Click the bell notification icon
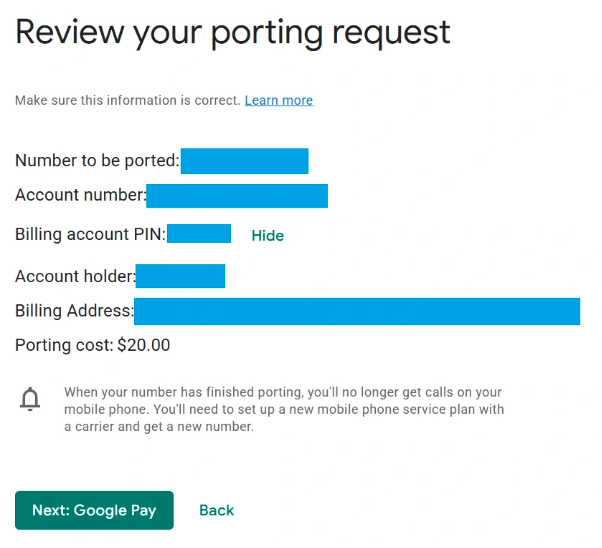 30,400
